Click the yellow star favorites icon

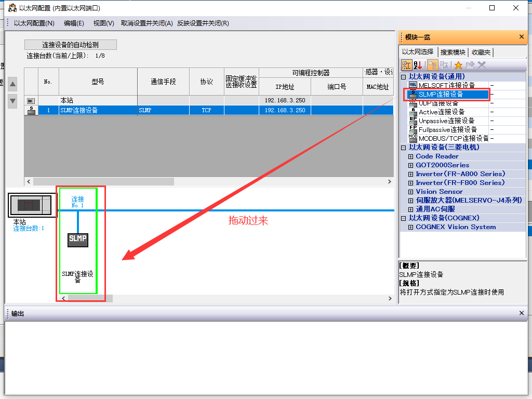tap(458, 65)
